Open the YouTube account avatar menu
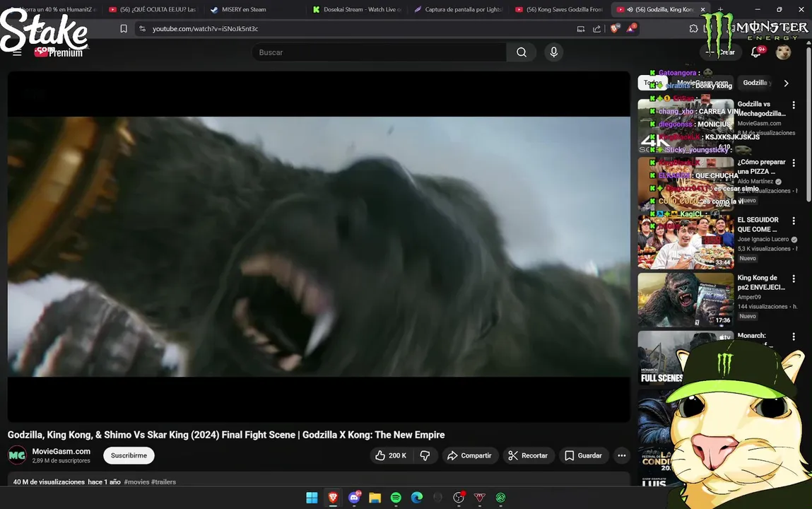Screen dimensions: 812x509 (783, 52)
